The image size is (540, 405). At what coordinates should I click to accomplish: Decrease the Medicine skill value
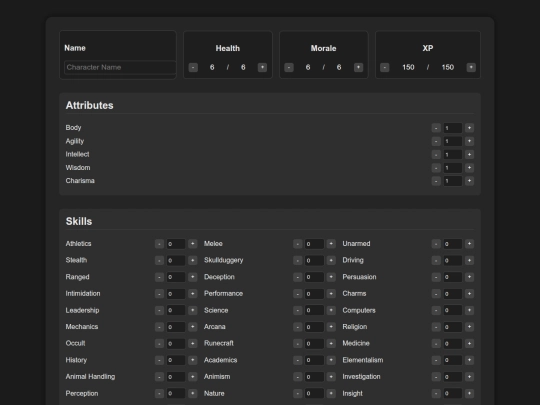(436, 343)
